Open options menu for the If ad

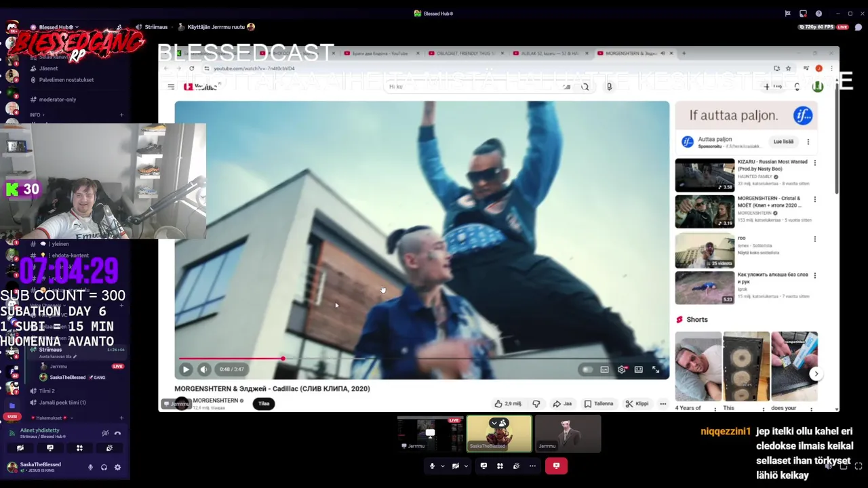click(808, 142)
